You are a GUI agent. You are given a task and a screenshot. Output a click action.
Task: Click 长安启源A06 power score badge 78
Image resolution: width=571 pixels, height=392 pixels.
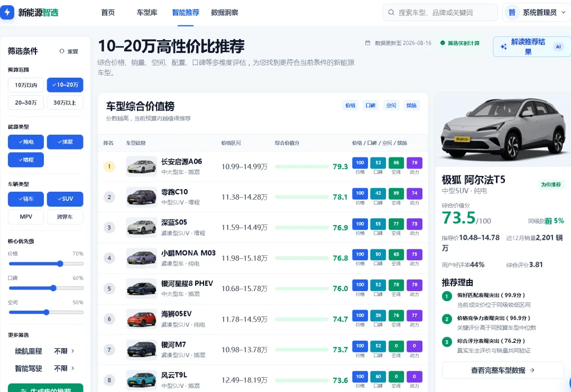click(415, 163)
